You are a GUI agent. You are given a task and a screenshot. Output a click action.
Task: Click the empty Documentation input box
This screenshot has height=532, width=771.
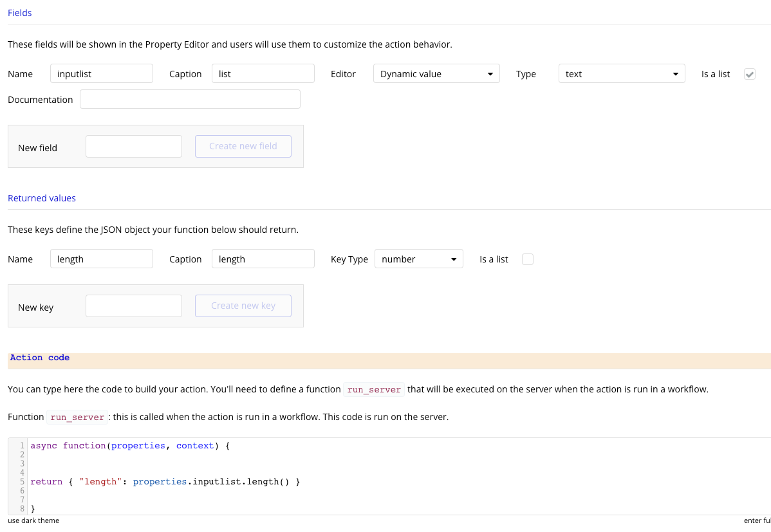tap(190, 100)
